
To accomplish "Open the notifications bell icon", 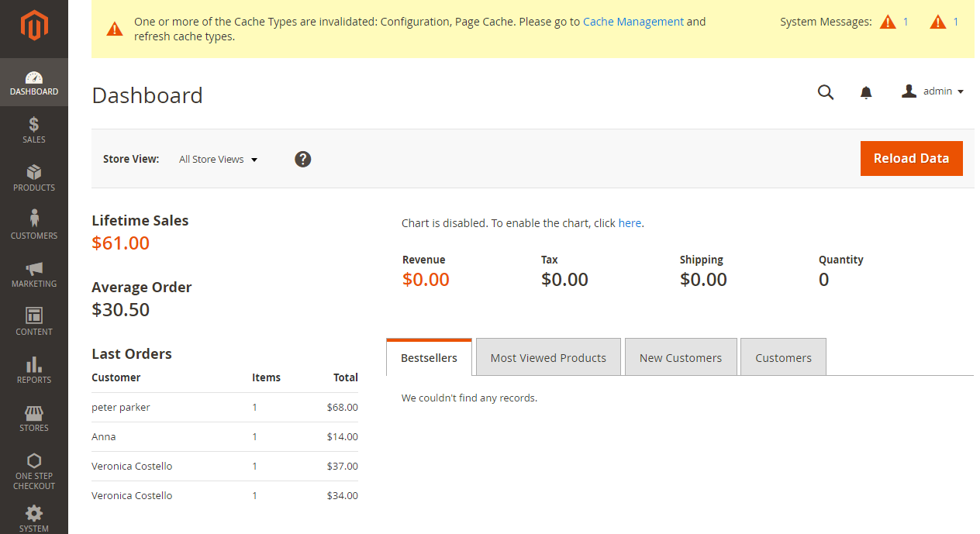I will click(x=866, y=92).
